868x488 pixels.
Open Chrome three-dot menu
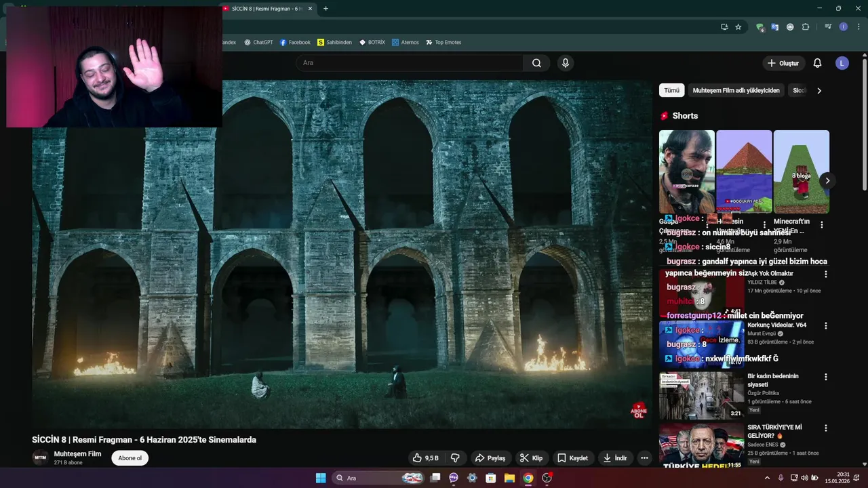[859, 27]
